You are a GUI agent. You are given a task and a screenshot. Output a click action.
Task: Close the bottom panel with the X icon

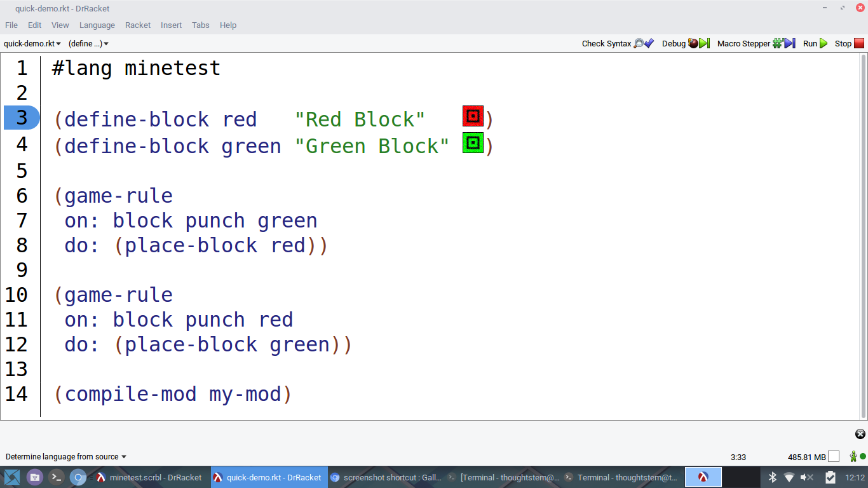tap(860, 434)
